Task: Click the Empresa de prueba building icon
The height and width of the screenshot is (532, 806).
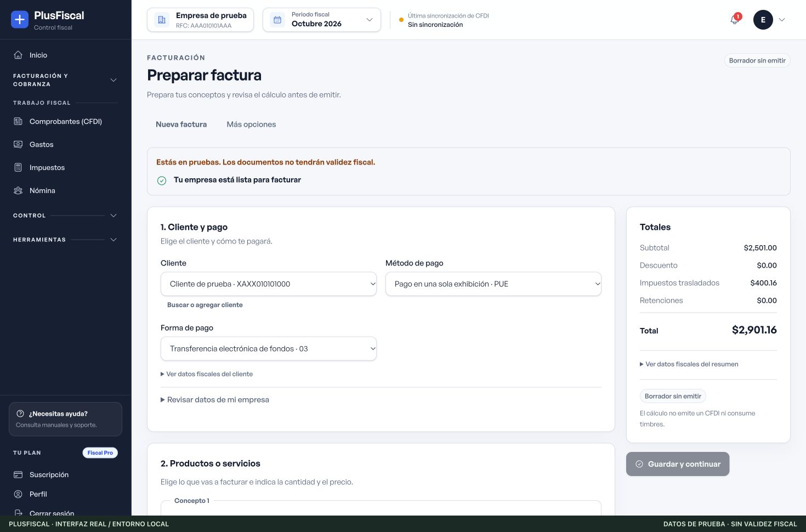Action: [x=162, y=20]
